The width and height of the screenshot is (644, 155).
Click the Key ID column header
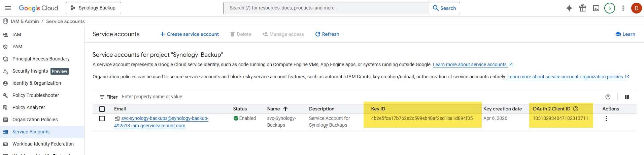(x=378, y=109)
